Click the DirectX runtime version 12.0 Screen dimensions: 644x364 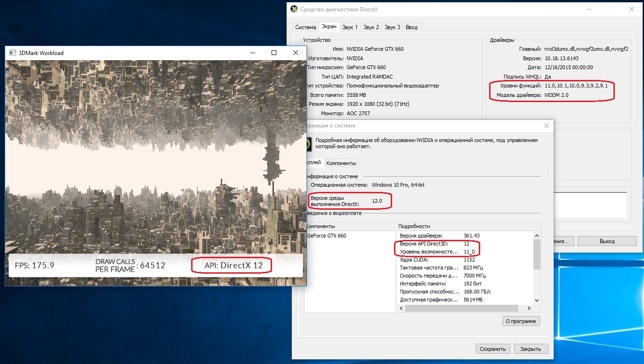(x=377, y=201)
